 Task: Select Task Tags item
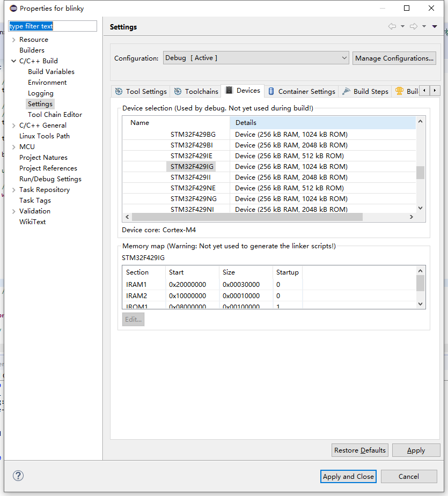pyautogui.click(x=35, y=201)
